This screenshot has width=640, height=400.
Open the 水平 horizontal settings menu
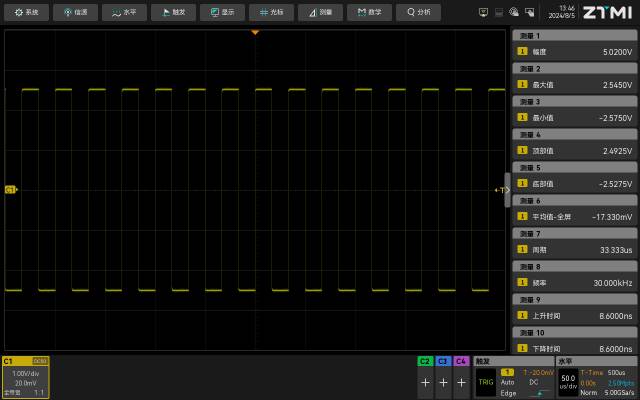[x=124, y=12]
